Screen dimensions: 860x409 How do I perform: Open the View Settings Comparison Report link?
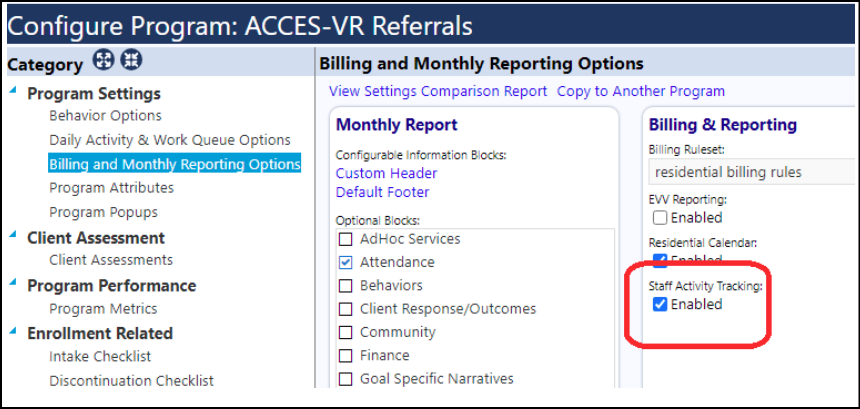[x=438, y=91]
